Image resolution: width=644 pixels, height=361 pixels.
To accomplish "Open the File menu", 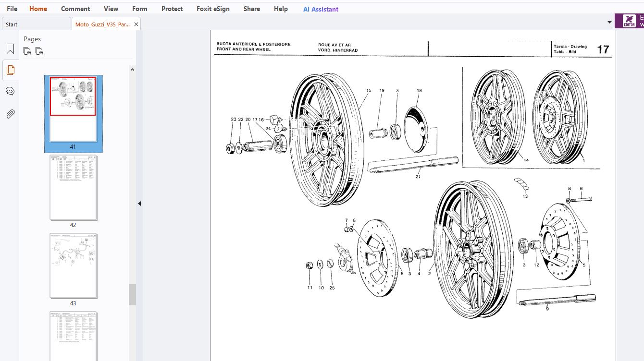I will (x=12, y=9).
